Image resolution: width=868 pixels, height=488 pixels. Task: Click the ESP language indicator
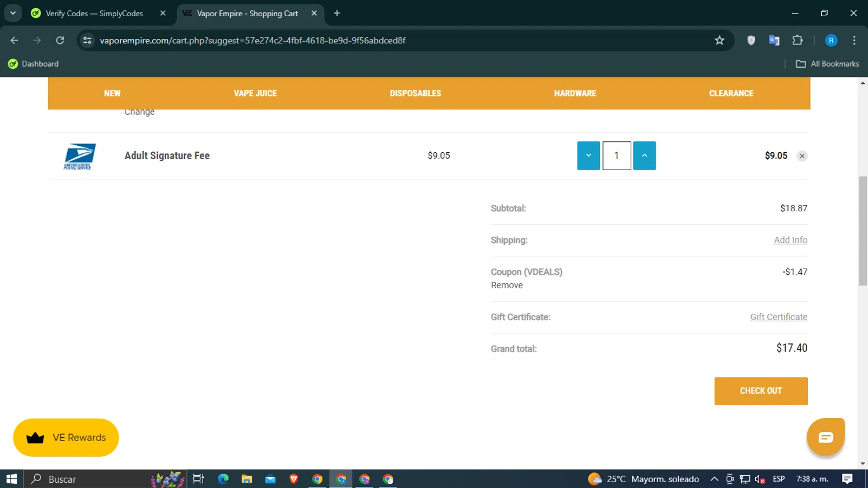779,479
